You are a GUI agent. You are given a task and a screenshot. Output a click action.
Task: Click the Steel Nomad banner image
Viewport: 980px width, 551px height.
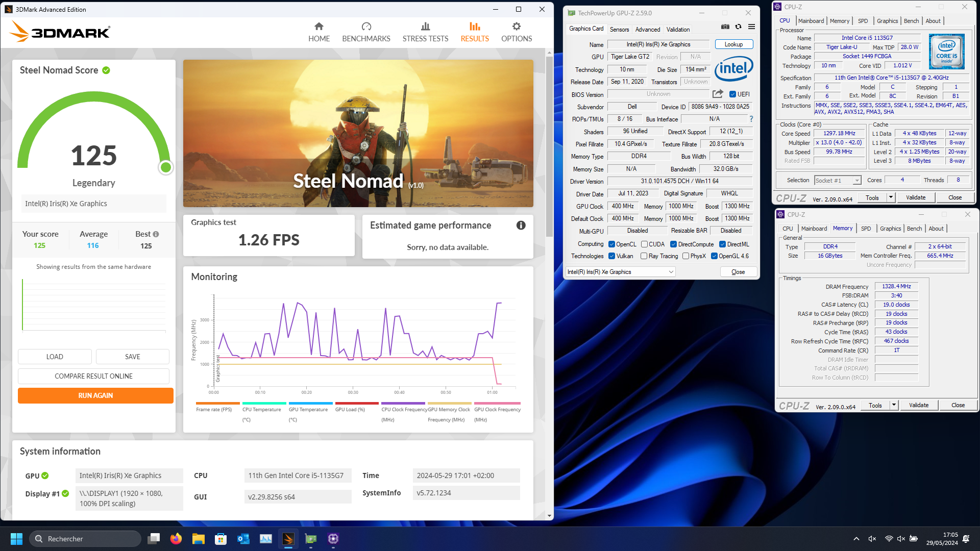click(358, 133)
